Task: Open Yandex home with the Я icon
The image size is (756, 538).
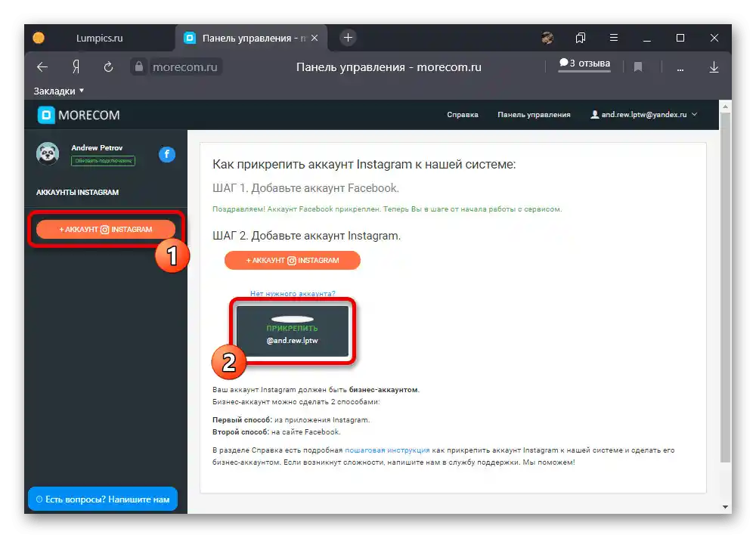Action: tap(76, 67)
